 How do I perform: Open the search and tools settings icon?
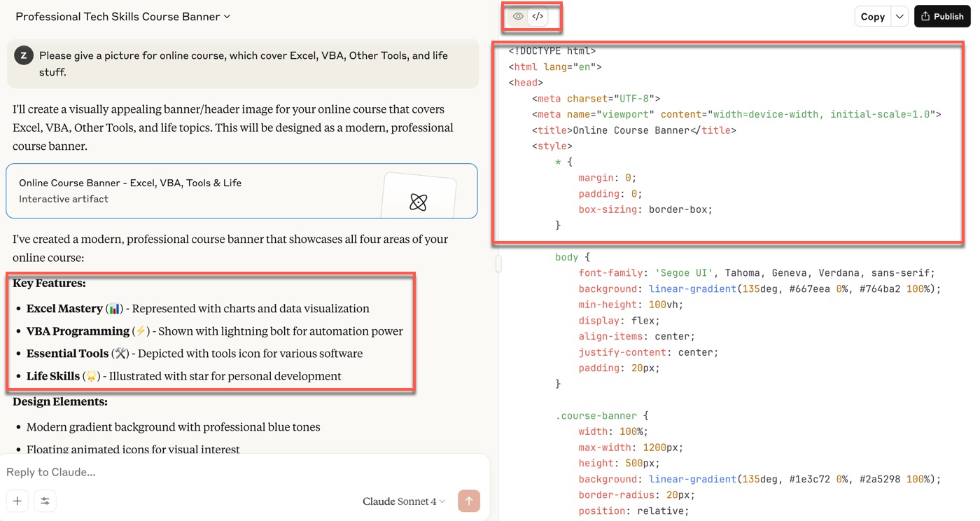tap(45, 501)
